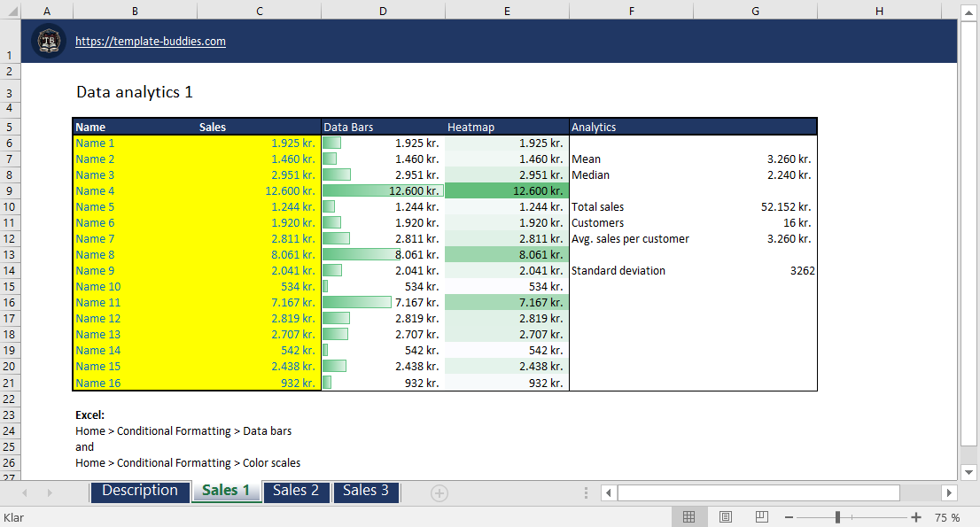Viewport: 980px width, 527px height.
Task: Open the template-buddies.com hyperlink
Action: [x=150, y=41]
